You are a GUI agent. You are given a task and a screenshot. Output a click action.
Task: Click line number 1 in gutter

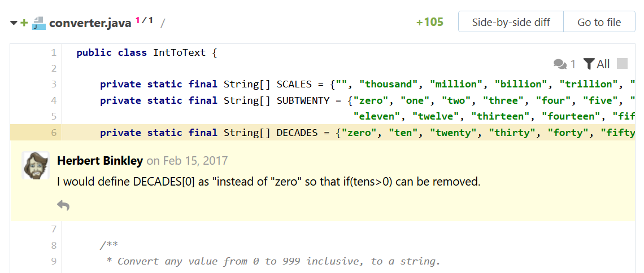point(54,52)
